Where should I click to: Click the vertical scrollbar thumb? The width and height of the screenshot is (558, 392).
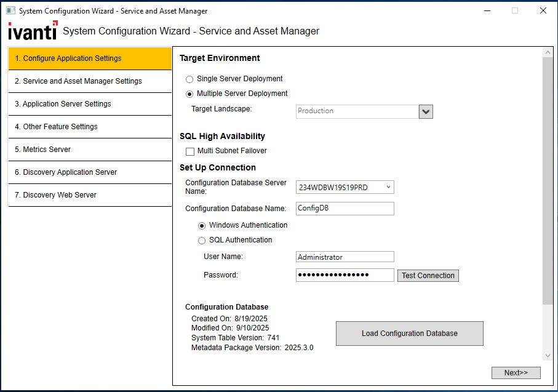pos(548,182)
